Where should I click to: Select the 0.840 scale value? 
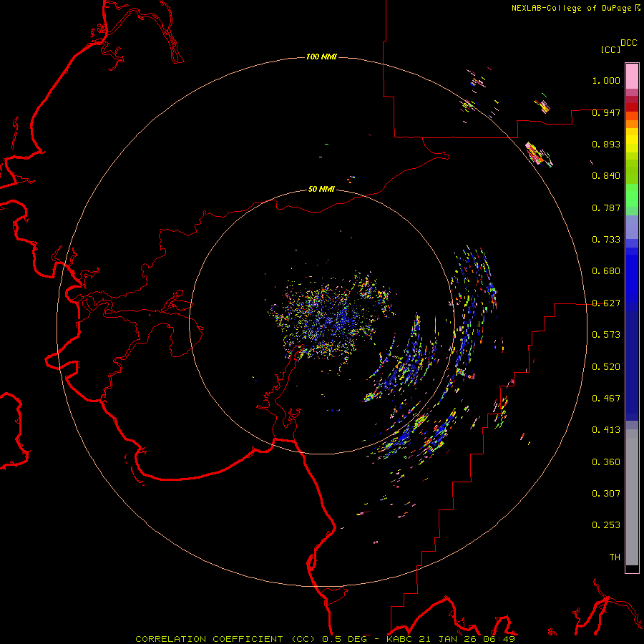(x=606, y=176)
